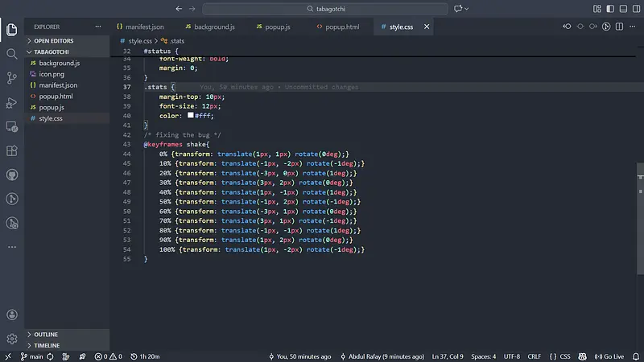The height and width of the screenshot is (362, 644).
Task: Open the Run and Debug view
Action: click(x=12, y=102)
